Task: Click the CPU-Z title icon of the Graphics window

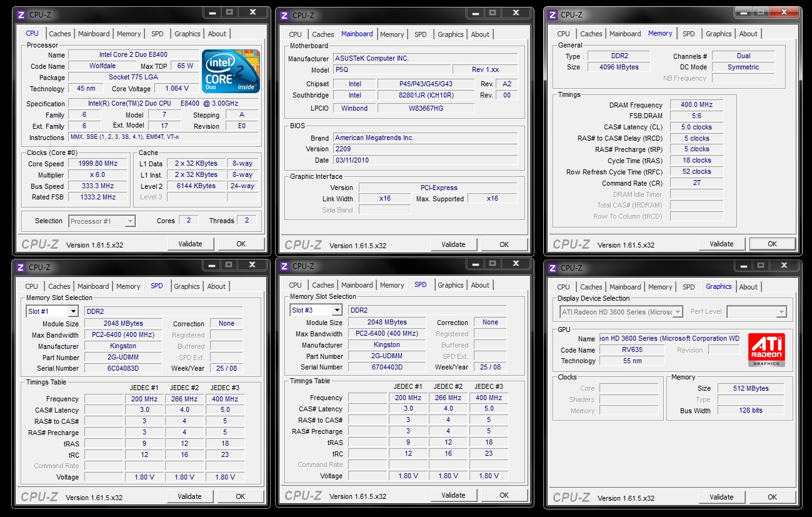Action: 553,268
